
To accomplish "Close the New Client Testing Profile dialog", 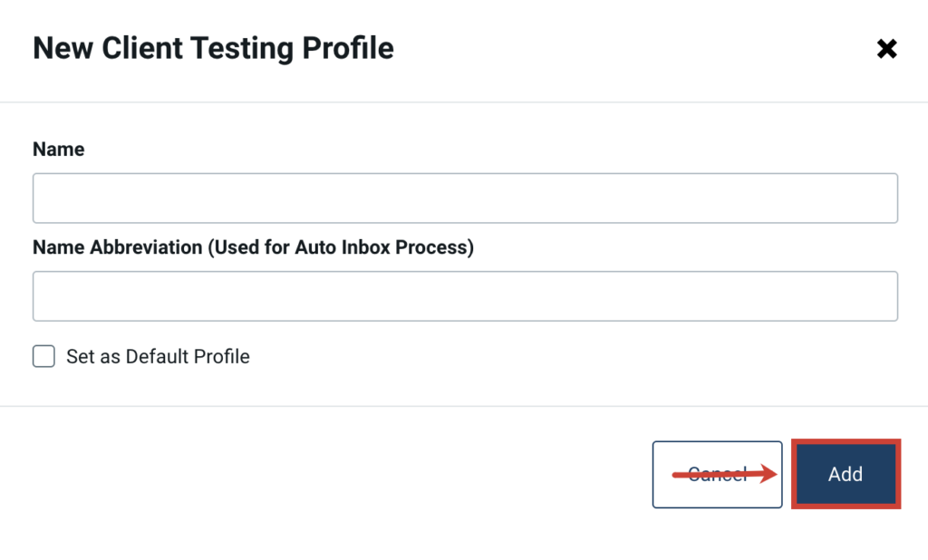I will coord(886,49).
